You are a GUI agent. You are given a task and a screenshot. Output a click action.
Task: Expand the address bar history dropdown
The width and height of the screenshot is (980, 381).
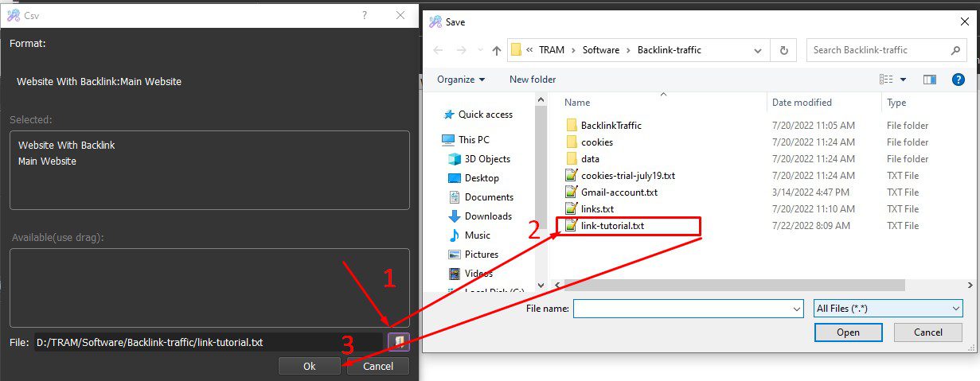[759, 50]
